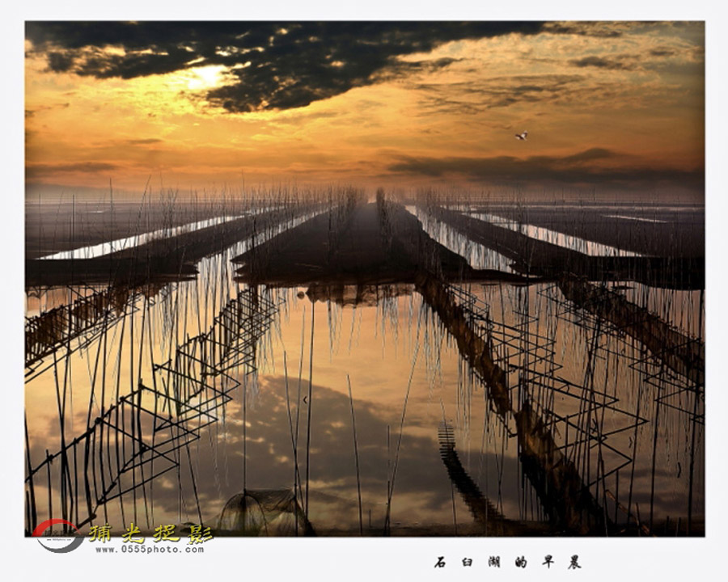728x582 pixels.
Task: Open the www.0555photo.com link
Action: (x=150, y=550)
